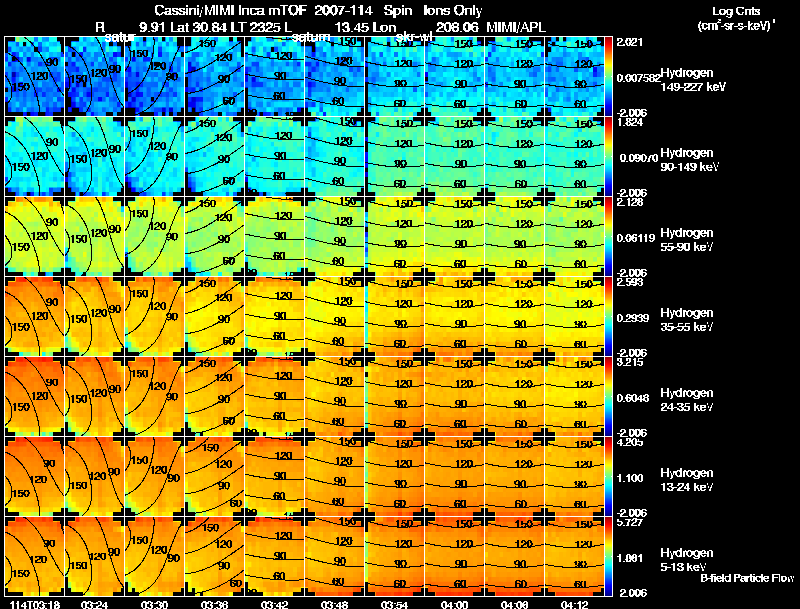This screenshot has height=609, width=800.
Task: Click the Log Cnts scale heading
Action: click(736, 11)
